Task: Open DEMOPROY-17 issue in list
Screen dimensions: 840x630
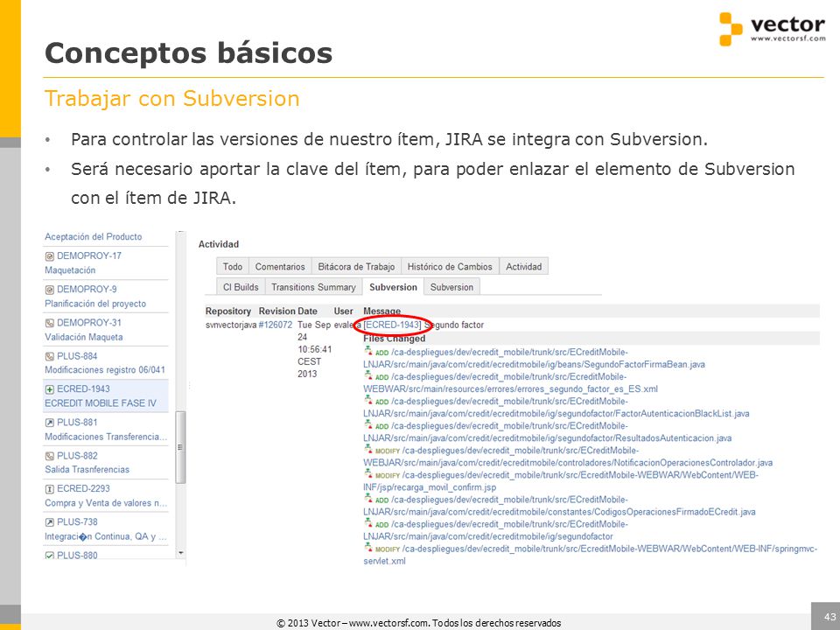Action: (x=89, y=256)
